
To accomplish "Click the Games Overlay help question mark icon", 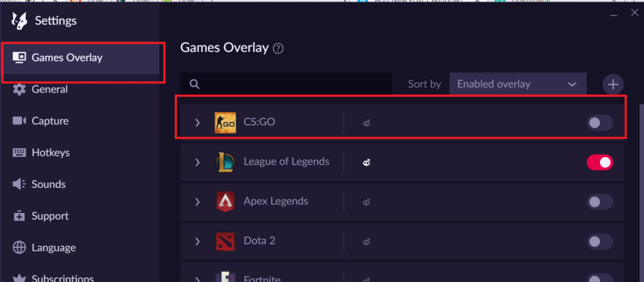I will tap(279, 48).
